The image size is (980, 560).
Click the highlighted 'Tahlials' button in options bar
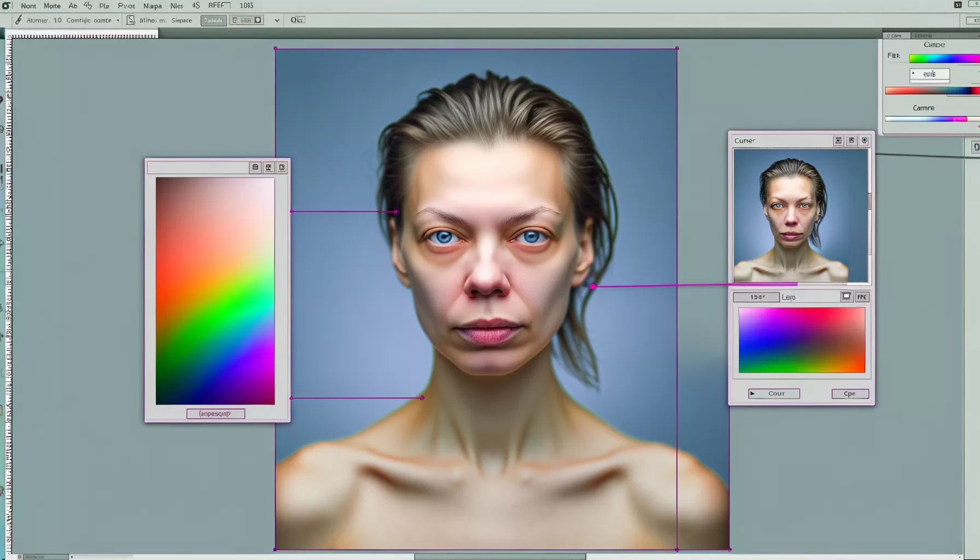coord(213,20)
